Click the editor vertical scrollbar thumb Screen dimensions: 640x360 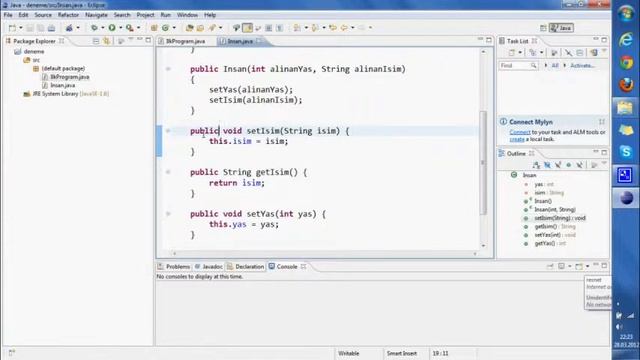(x=483, y=163)
